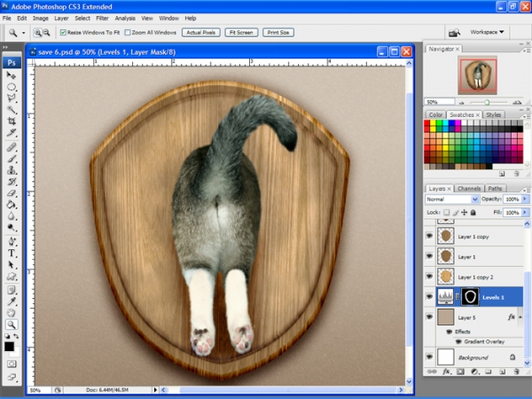532x399 pixels.
Task: Select the Type tool
Action: tap(12, 254)
